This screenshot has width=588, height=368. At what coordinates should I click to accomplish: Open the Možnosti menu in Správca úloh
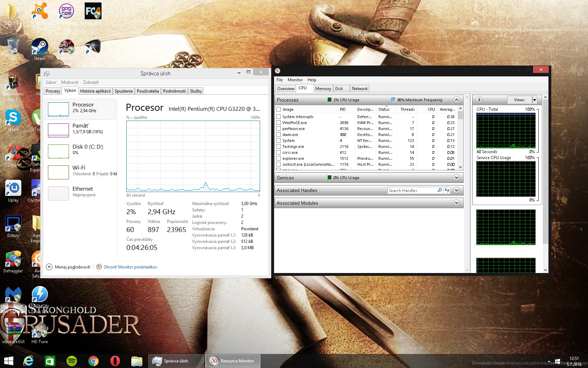coord(70,82)
